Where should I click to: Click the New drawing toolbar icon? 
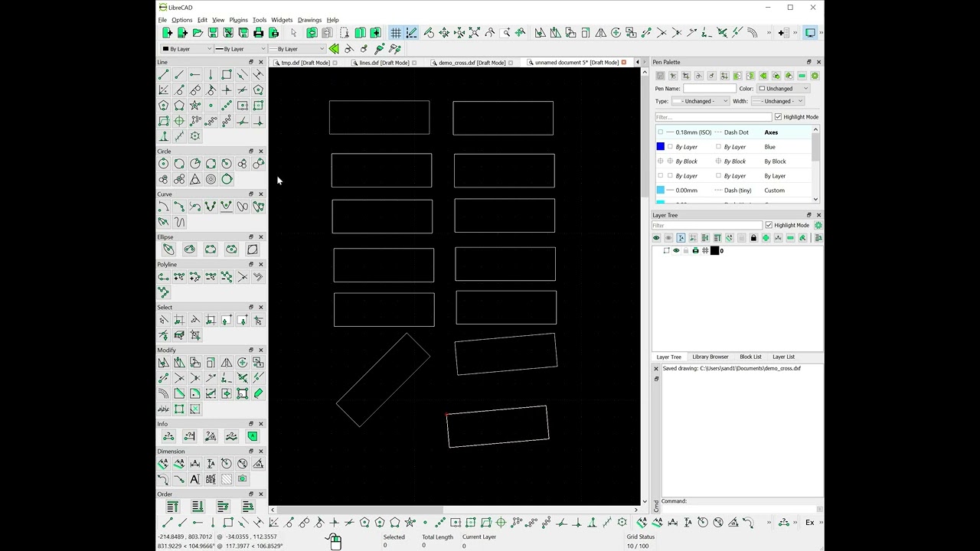click(168, 33)
